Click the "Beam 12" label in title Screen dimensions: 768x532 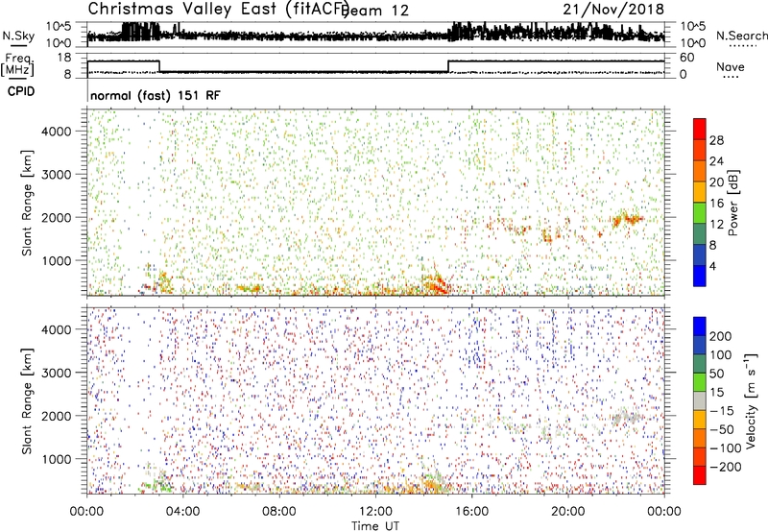374,11
